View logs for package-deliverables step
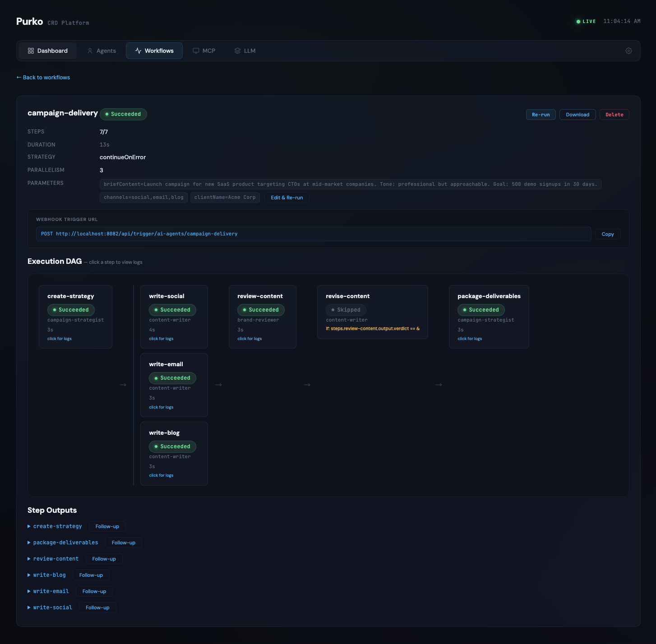The width and height of the screenshot is (656, 644). tap(470, 339)
